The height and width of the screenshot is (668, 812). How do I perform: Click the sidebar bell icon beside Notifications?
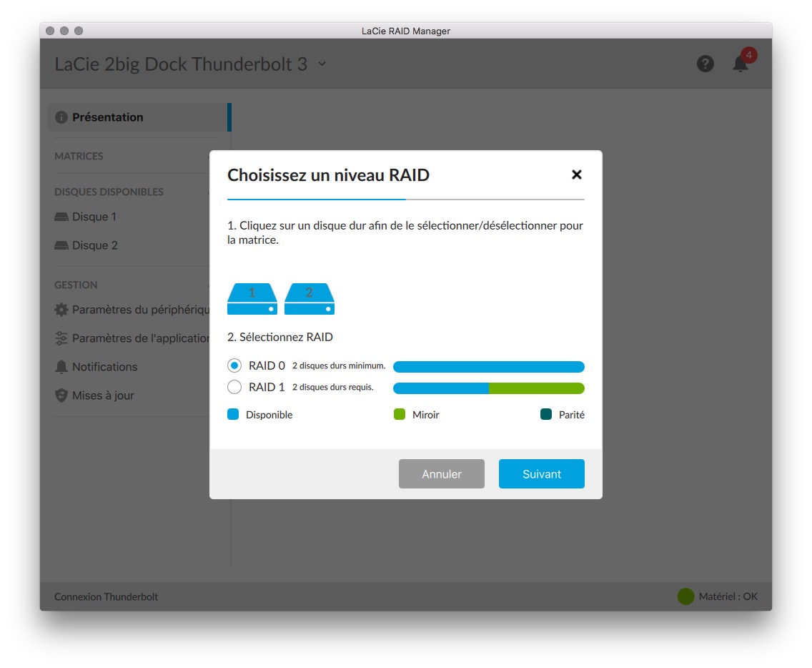[x=61, y=367]
